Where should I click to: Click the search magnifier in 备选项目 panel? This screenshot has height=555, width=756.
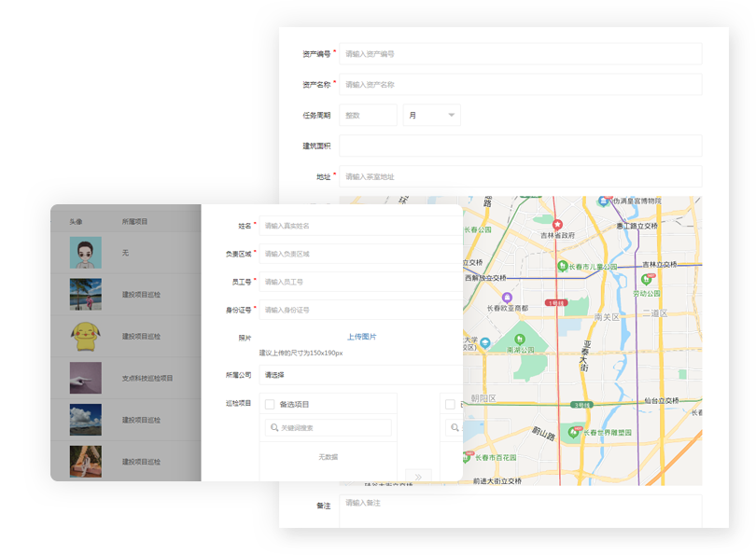tap(273, 428)
